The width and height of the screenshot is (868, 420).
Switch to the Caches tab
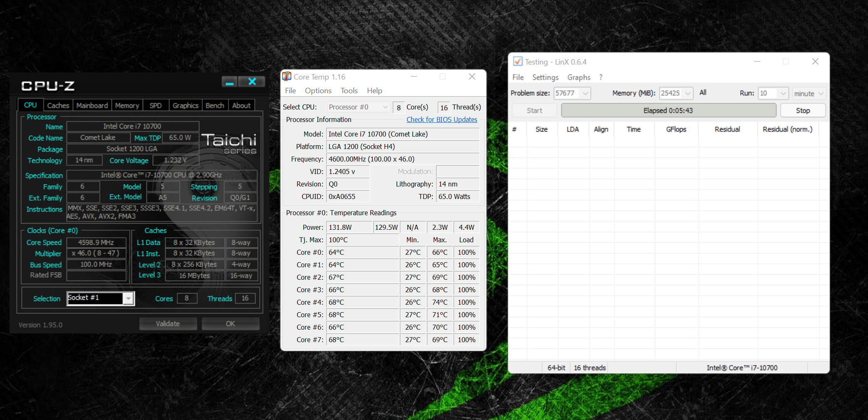pos(58,106)
